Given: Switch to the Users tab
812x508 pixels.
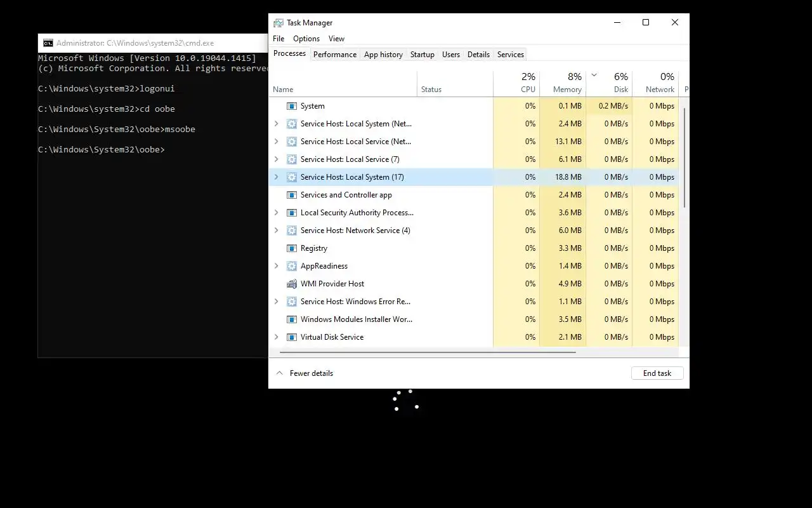Looking at the screenshot, I should coord(451,55).
